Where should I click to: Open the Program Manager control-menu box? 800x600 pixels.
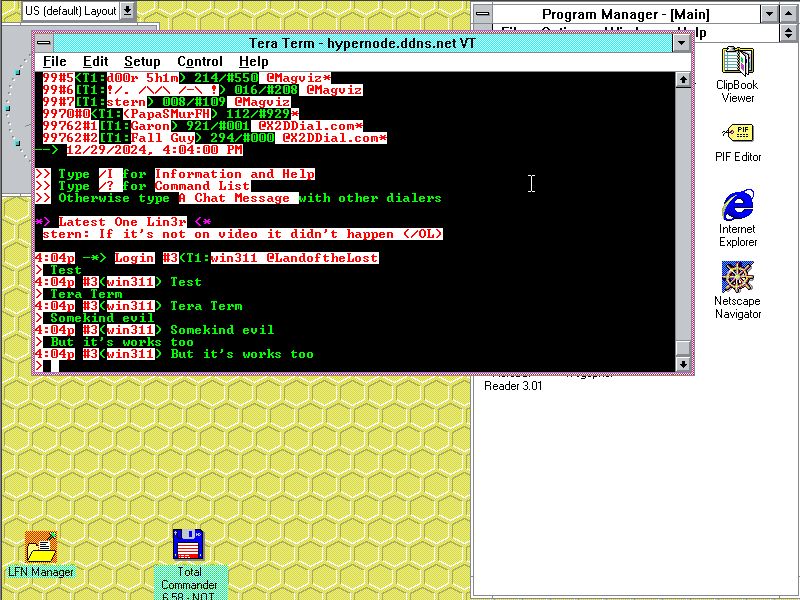click(x=483, y=14)
